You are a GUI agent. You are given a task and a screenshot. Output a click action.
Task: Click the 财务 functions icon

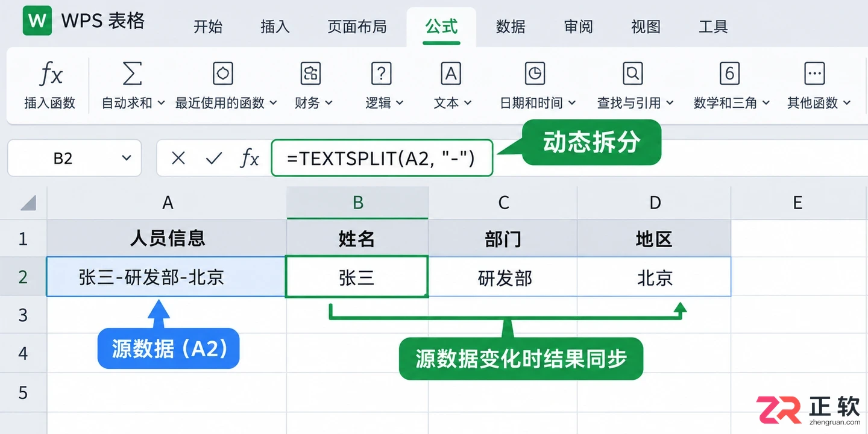pyautogui.click(x=311, y=74)
